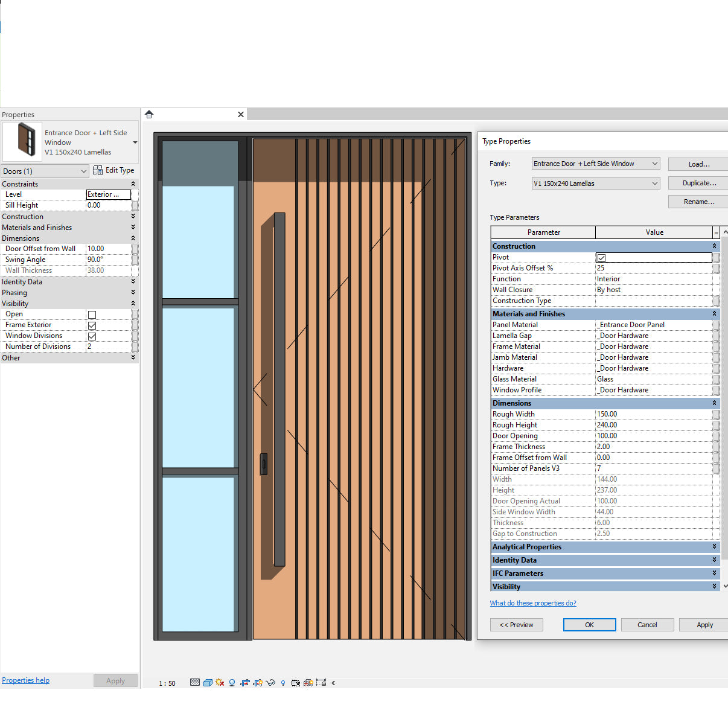Toggle the Sun Path in view control bar
The image size is (728, 728).
pyautogui.click(x=220, y=682)
